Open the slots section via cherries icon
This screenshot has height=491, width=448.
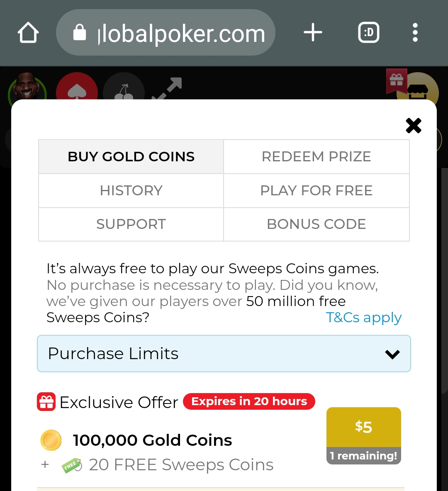(x=124, y=89)
